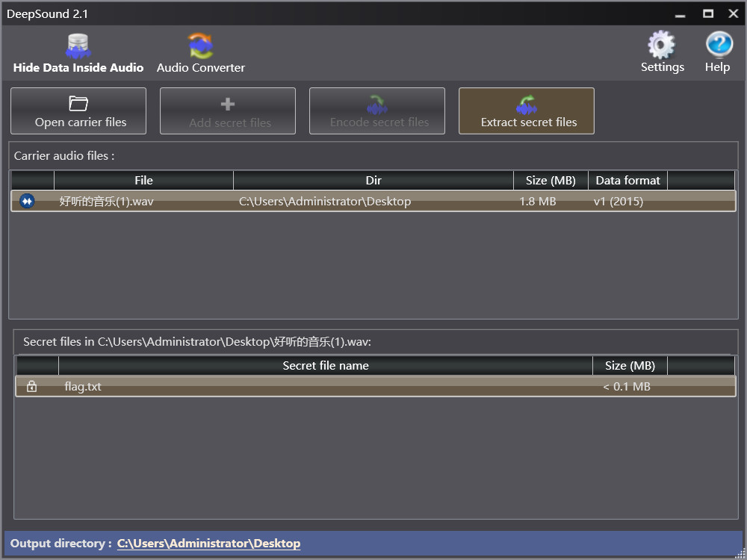Viewport: 747px width, 560px height.
Task: Close the DeepSound window
Action: [734, 13]
